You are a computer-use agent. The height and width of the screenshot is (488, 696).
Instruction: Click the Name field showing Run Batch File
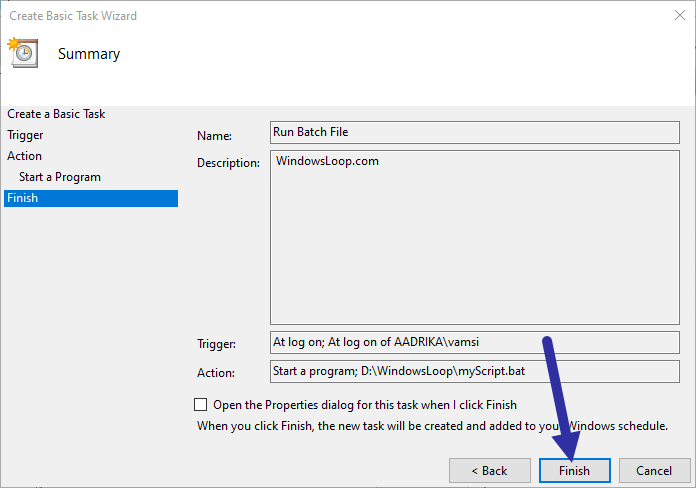(x=475, y=132)
